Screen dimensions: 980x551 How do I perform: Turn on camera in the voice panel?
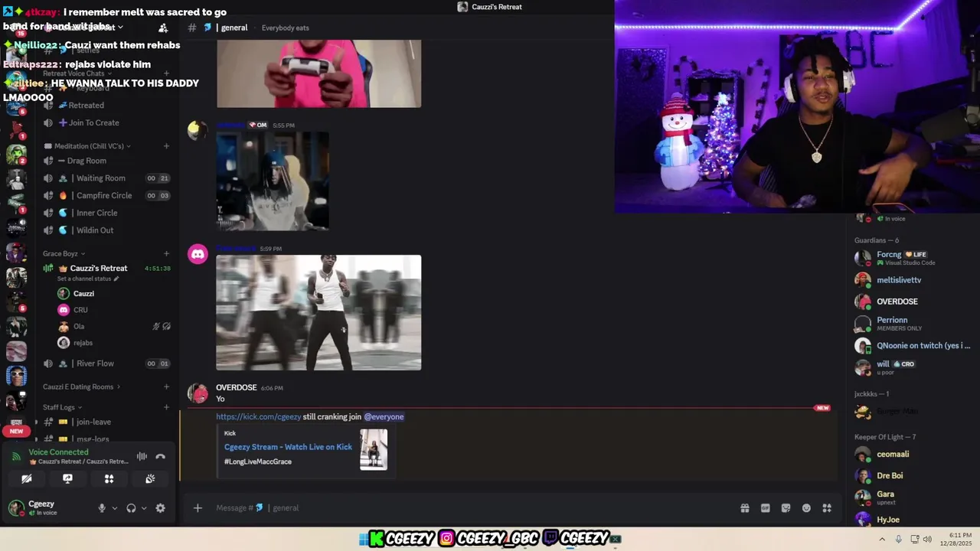(27, 479)
